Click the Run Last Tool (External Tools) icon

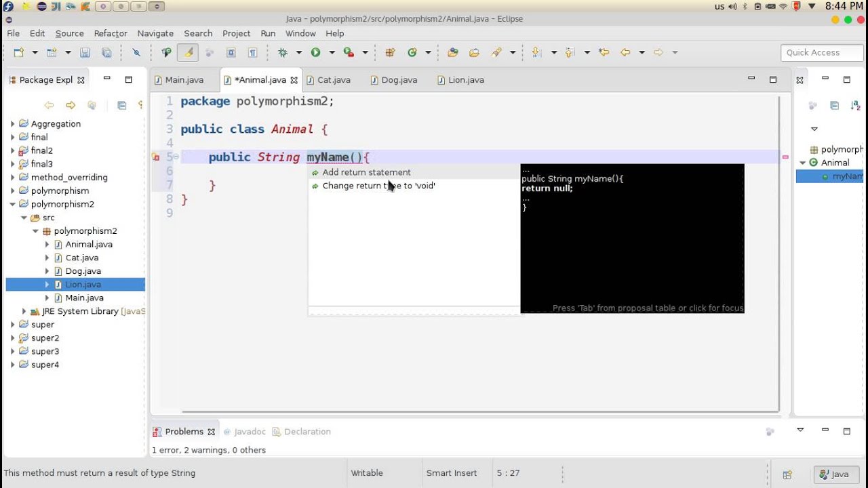(x=349, y=52)
